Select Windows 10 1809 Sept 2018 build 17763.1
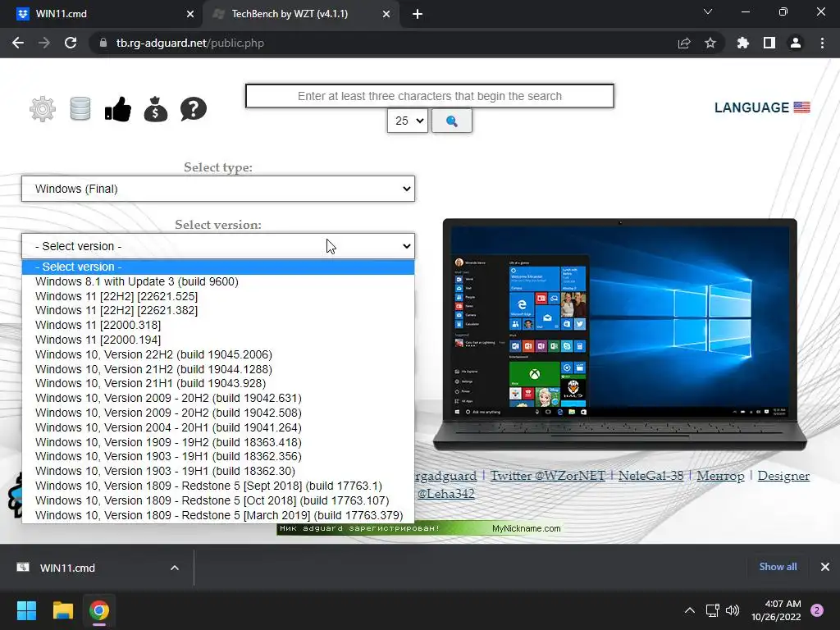 pos(218,486)
